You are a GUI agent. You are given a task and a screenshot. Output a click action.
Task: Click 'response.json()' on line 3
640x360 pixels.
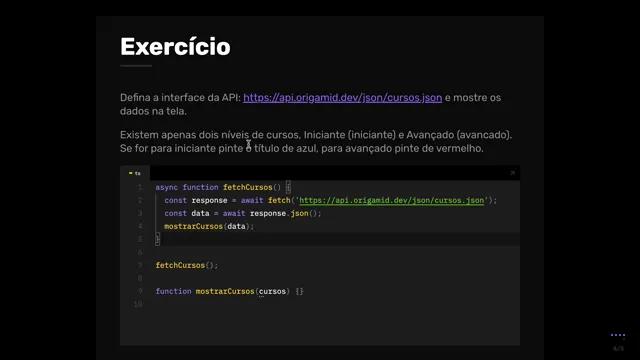click(284, 213)
